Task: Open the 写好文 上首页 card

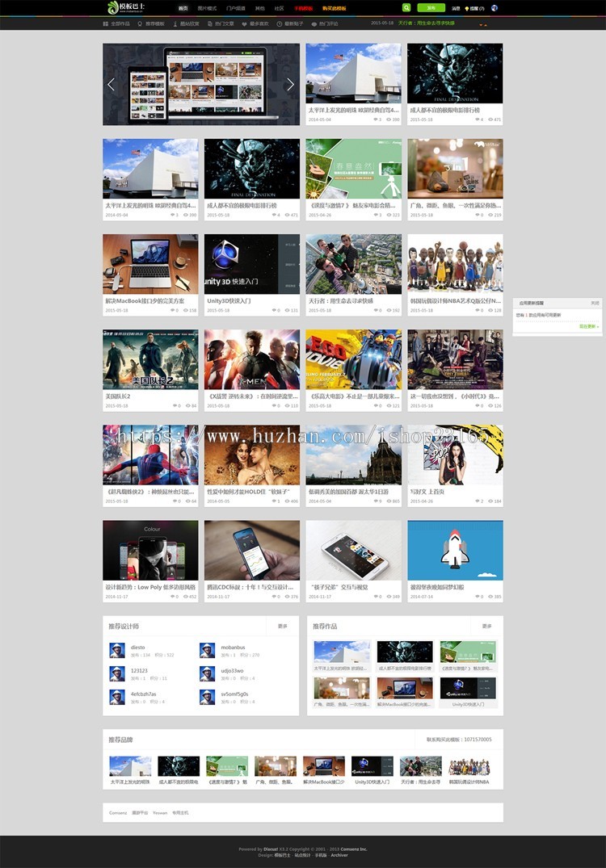Action: [x=456, y=466]
